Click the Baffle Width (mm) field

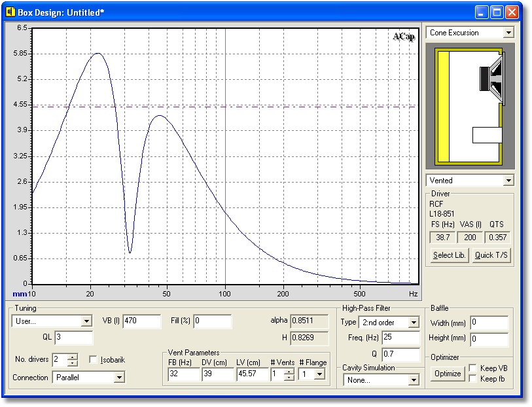[489, 323]
